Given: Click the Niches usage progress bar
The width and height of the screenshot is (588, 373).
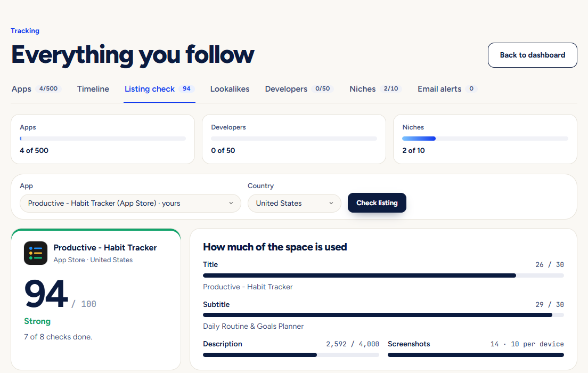Looking at the screenshot, I should [x=485, y=139].
